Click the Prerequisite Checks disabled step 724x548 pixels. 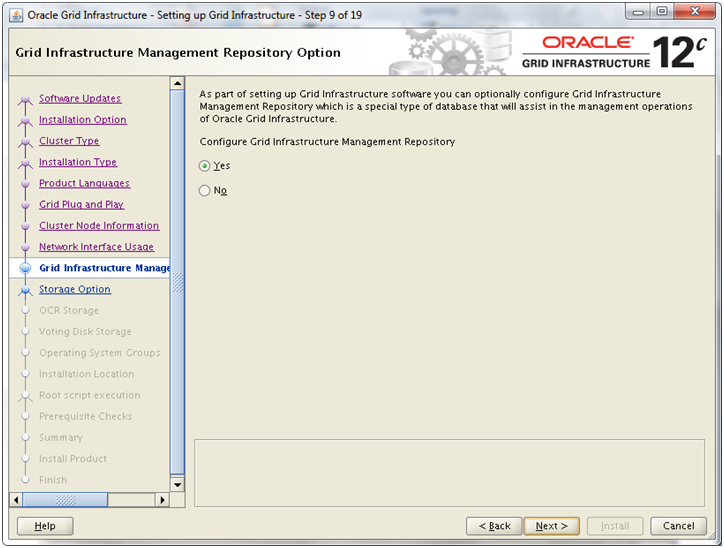tap(85, 417)
